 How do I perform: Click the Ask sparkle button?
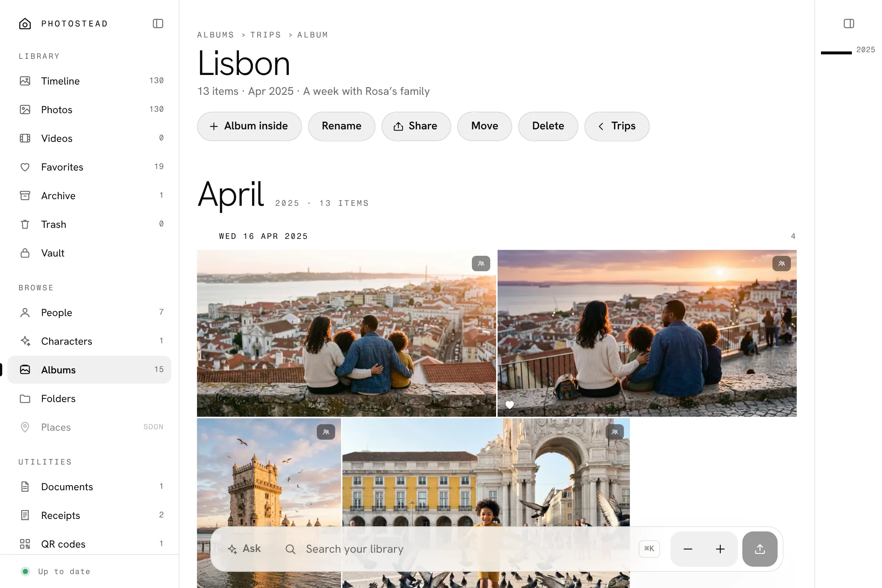(x=244, y=549)
